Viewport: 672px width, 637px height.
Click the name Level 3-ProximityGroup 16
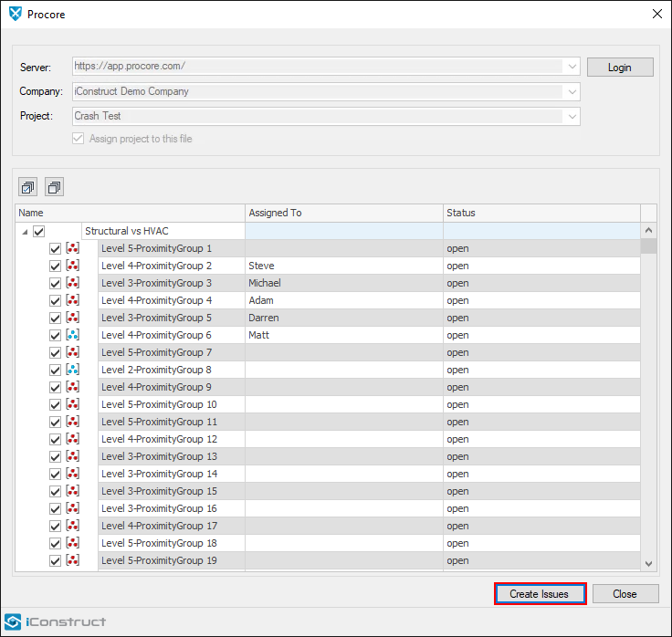[x=159, y=508]
